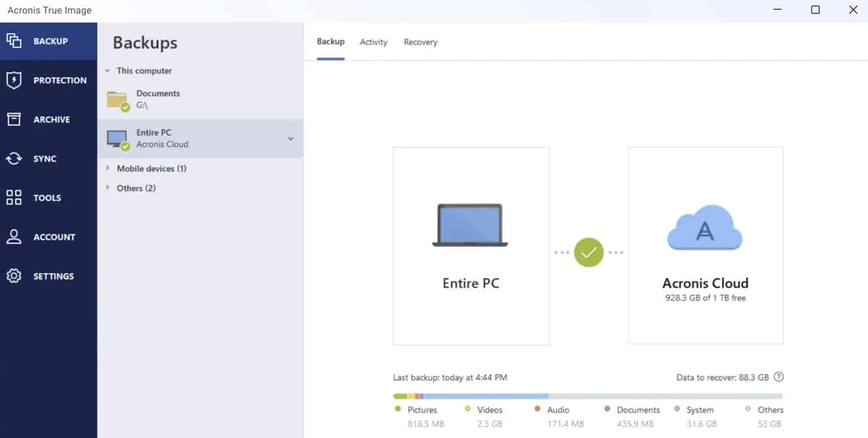Switch to the Activity tab
The image size is (868, 438).
tap(374, 42)
